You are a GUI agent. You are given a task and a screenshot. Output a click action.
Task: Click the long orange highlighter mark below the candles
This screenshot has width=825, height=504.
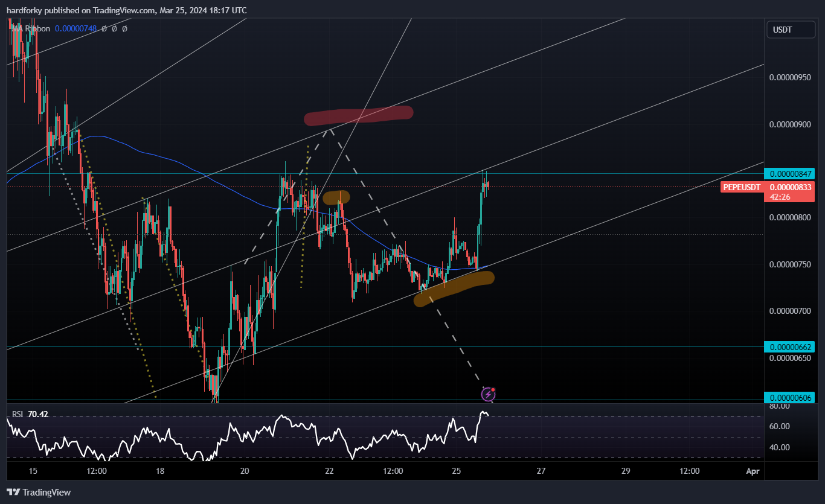point(454,289)
